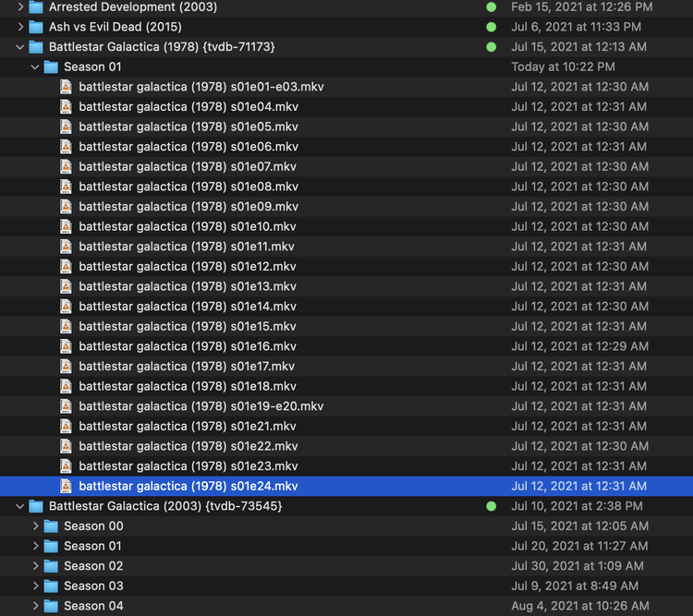The width and height of the screenshot is (693, 616).
Task: Click the VLC icon of s01e16.mkv
Action: [66, 346]
